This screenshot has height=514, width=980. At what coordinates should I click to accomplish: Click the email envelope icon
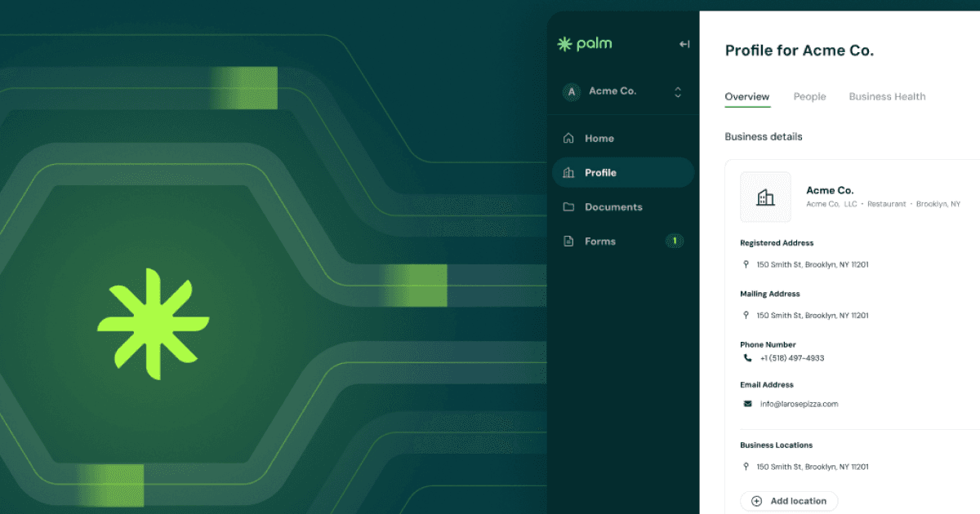tap(747, 404)
